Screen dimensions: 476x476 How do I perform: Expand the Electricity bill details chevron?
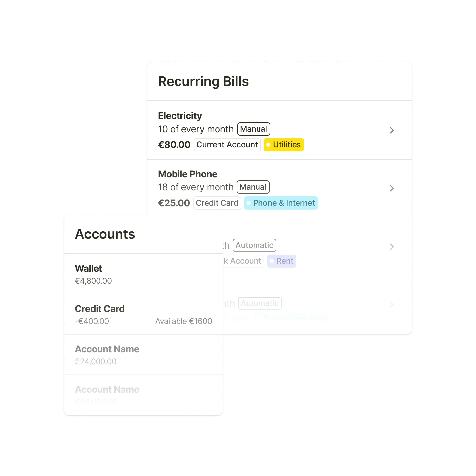point(392,130)
